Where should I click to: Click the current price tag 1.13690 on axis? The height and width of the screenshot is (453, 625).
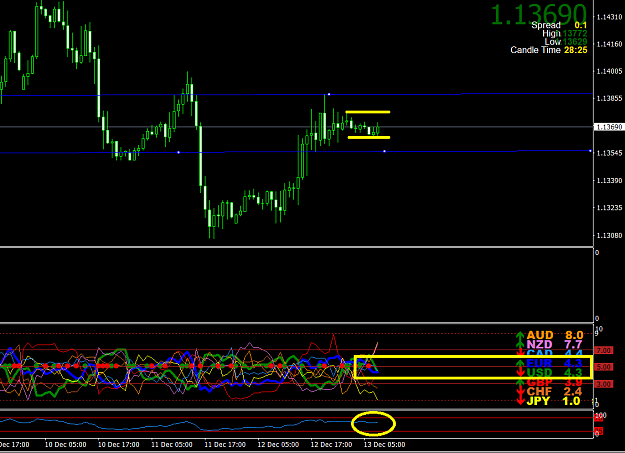(609, 127)
